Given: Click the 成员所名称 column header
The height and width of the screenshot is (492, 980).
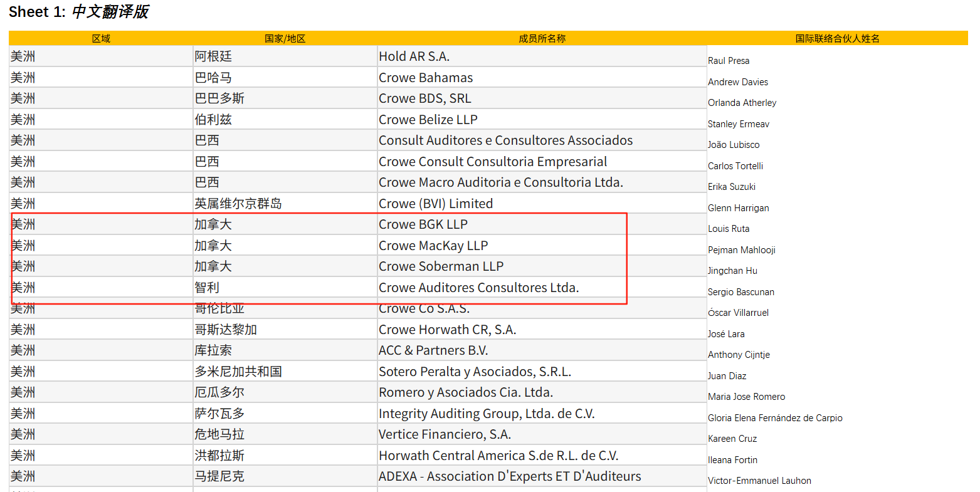Looking at the screenshot, I should pyautogui.click(x=542, y=38).
